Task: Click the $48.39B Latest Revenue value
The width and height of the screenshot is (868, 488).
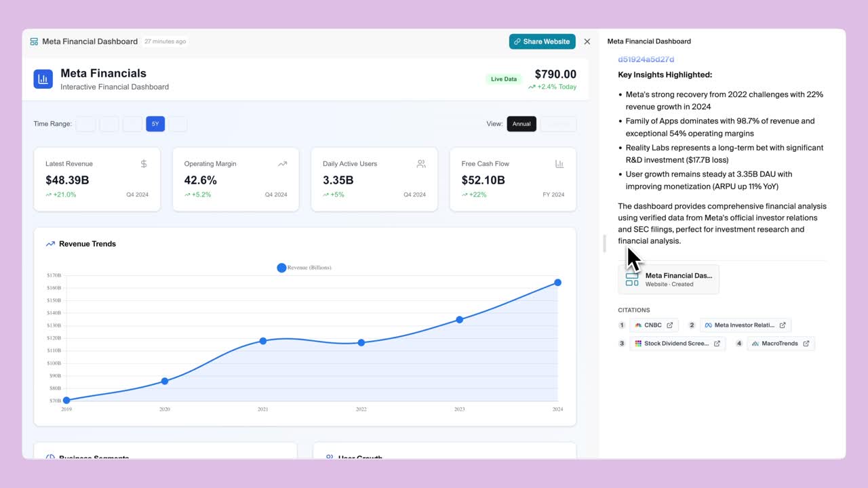Action: [67, 180]
